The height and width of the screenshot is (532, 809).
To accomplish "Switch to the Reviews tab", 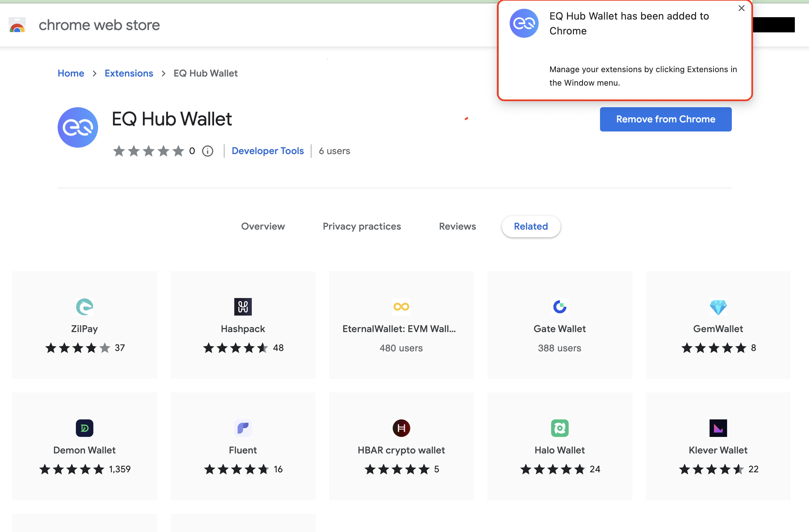I will coord(457,227).
